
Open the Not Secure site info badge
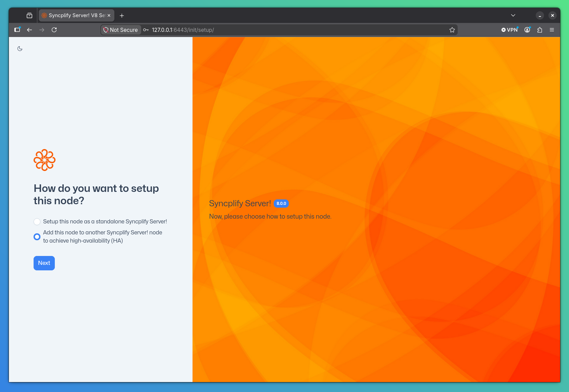(121, 30)
